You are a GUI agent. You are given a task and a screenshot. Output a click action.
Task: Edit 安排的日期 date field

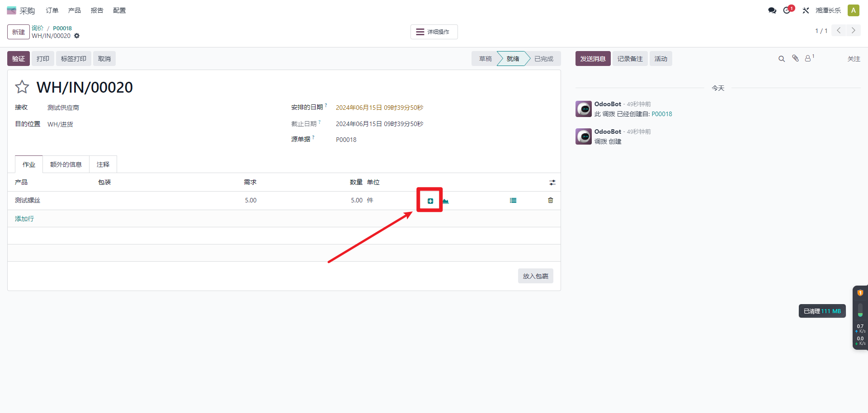[x=380, y=108]
